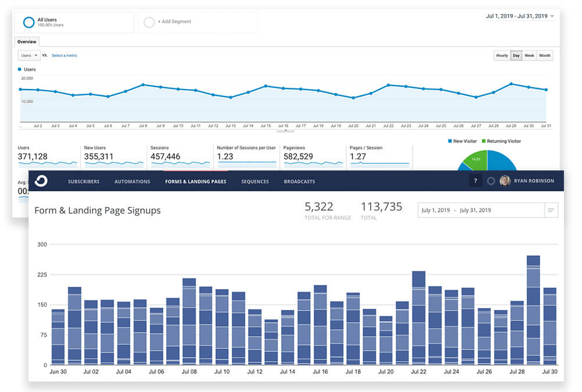Click Ryan Robinson's profile avatar
This screenshot has width=582, height=392.
[504, 180]
